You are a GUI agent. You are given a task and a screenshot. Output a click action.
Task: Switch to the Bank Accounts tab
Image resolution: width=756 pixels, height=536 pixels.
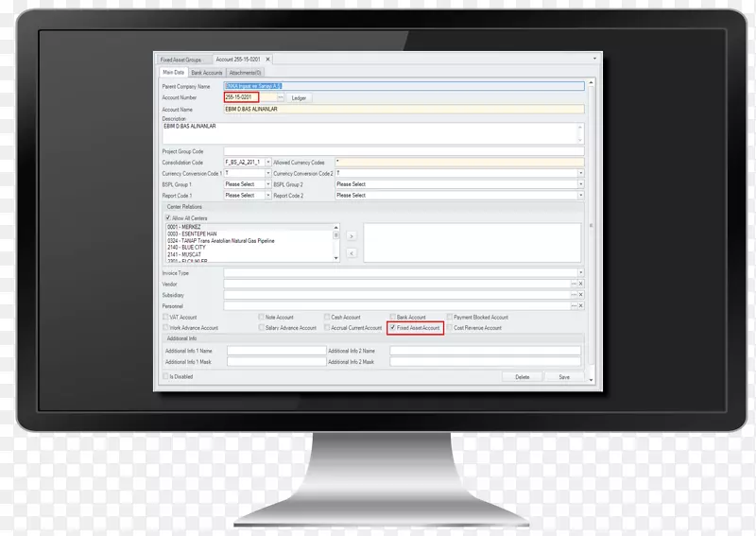click(206, 73)
